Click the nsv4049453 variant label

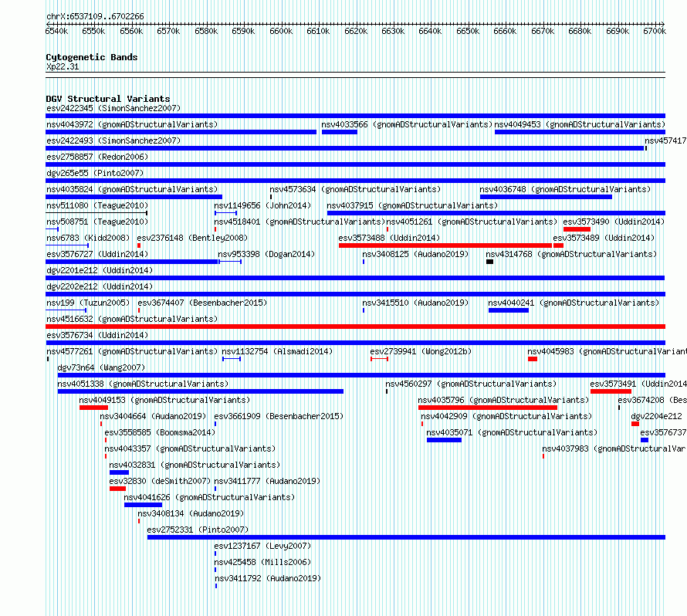point(580,124)
